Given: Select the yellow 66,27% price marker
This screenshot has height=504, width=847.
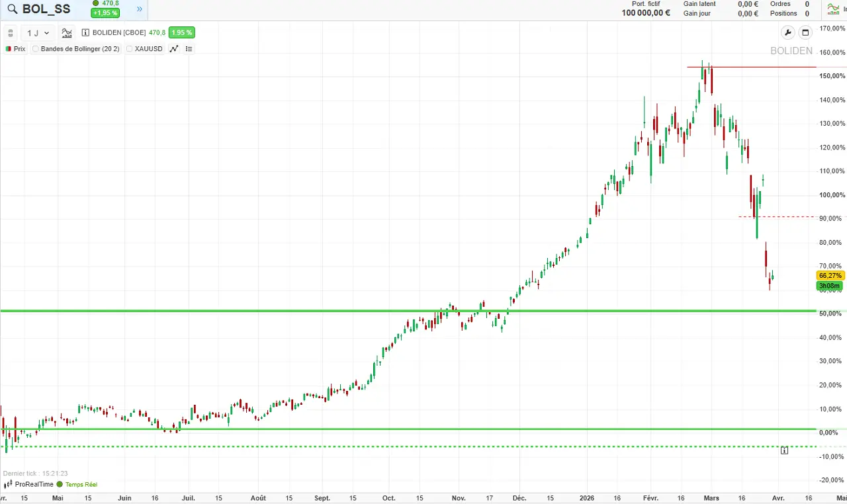Looking at the screenshot, I should click(x=830, y=276).
